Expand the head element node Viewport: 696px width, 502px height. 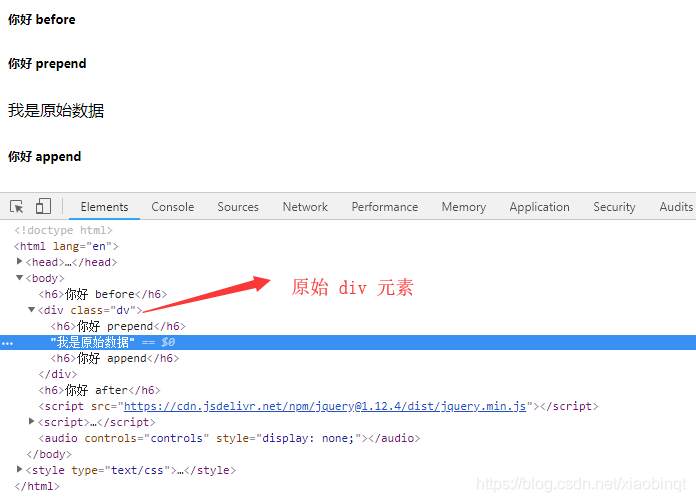[20, 261]
